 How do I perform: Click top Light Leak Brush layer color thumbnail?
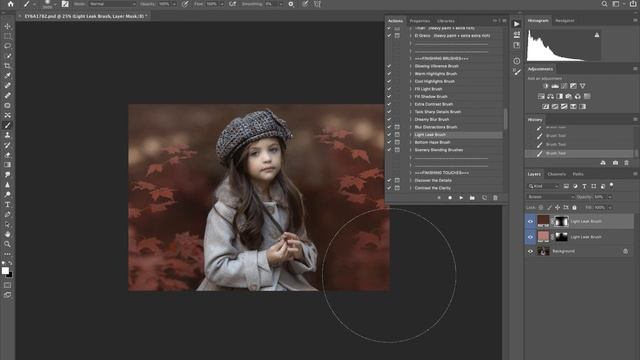[x=543, y=221]
